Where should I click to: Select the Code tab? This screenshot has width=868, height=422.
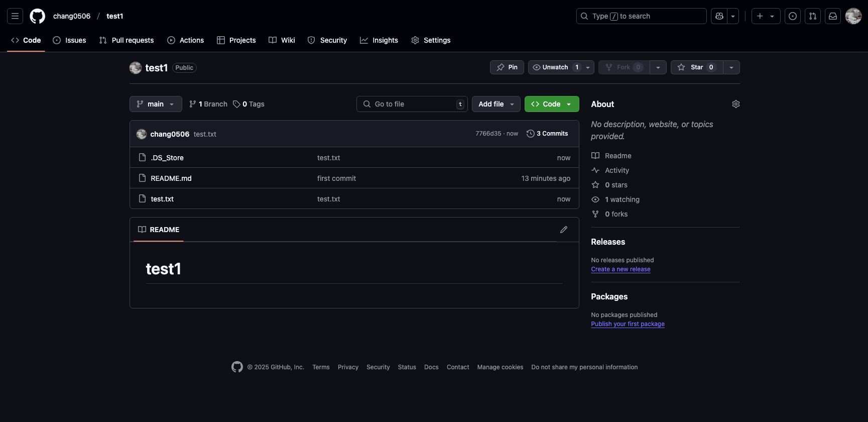[x=26, y=40]
